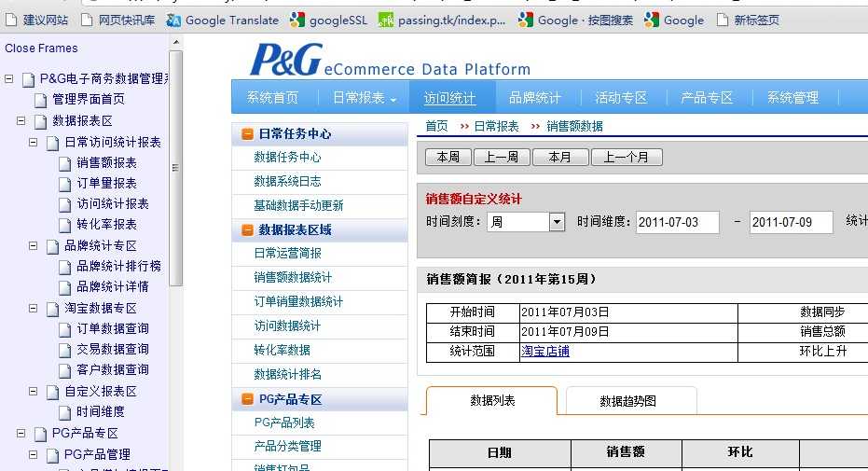Click page icon next to 品牌统计排行榜
Viewport: 868px width, 471px height.
click(x=64, y=268)
